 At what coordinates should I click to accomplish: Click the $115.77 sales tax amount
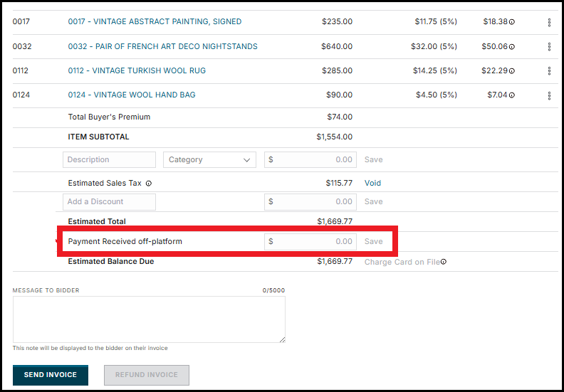(x=339, y=183)
